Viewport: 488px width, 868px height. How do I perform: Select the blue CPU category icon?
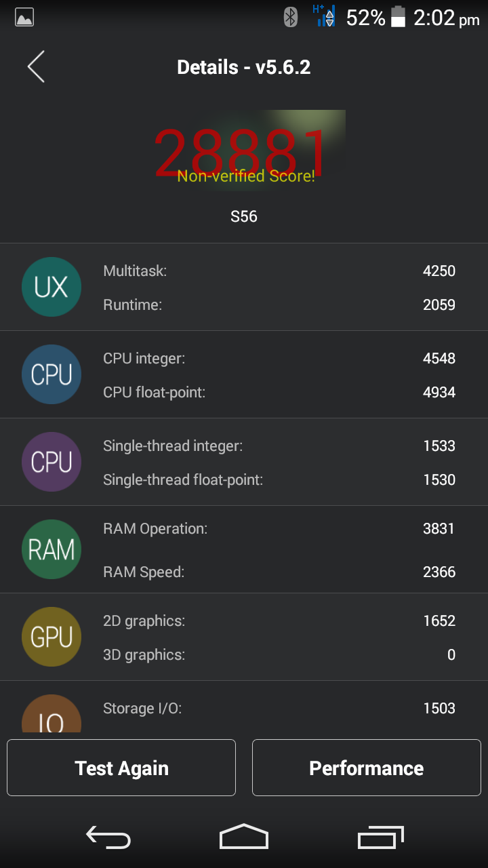click(x=52, y=374)
